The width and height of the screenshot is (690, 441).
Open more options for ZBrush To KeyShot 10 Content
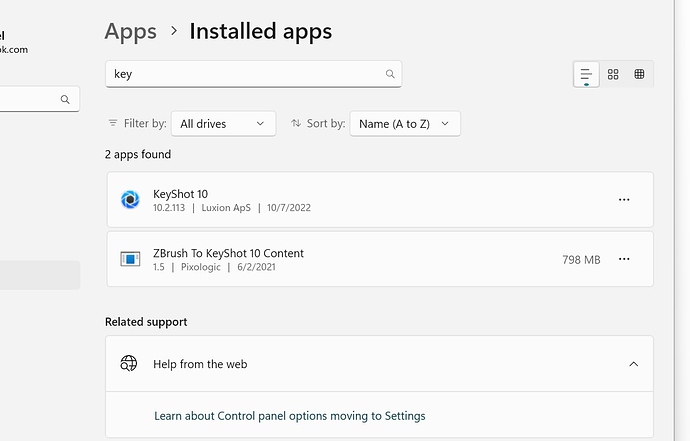[x=624, y=259]
